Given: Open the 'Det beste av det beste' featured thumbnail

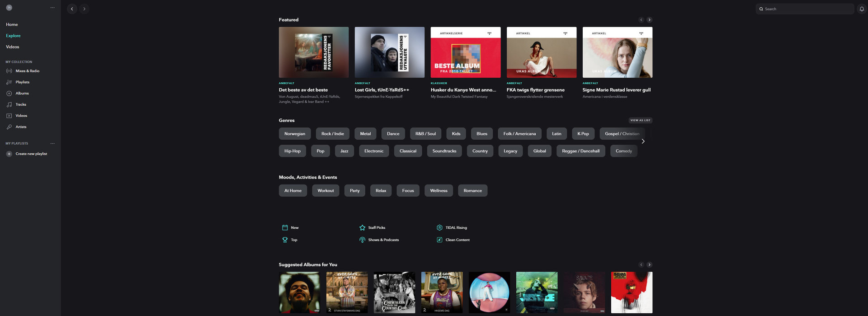Looking at the screenshot, I should pyautogui.click(x=314, y=52).
